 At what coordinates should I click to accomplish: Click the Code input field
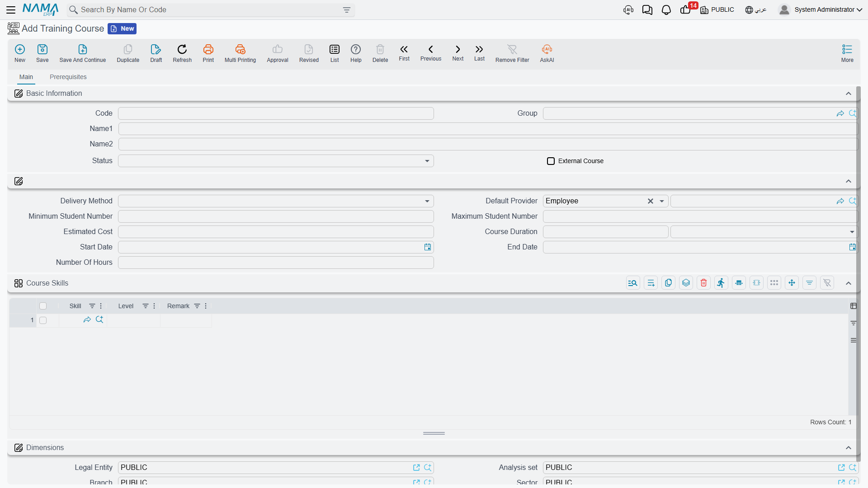276,113
